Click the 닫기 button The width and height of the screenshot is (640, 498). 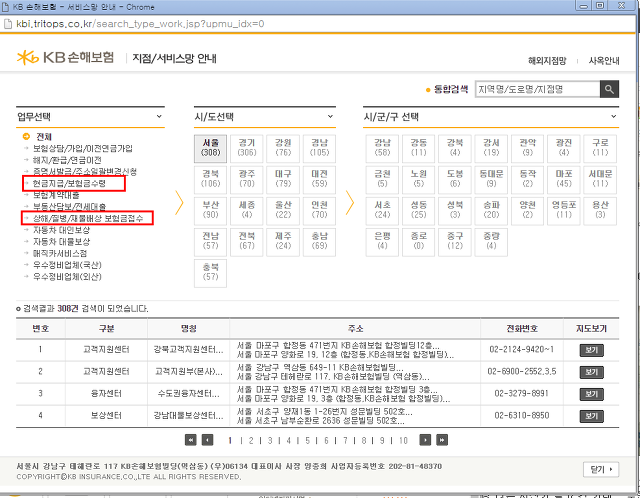point(601,469)
